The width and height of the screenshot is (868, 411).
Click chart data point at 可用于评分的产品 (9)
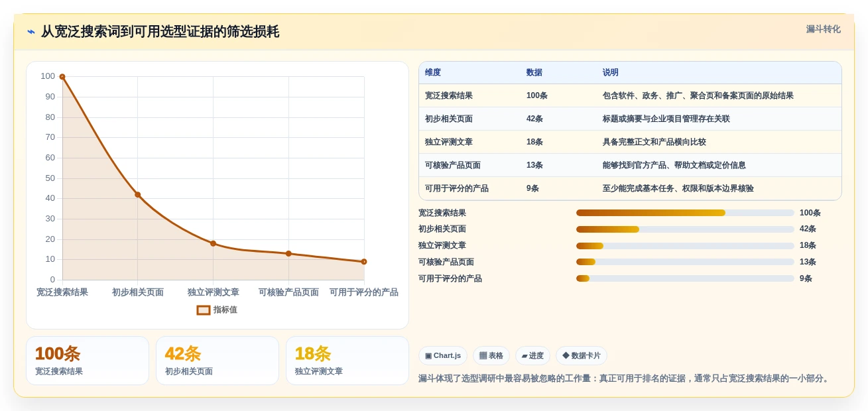pyautogui.click(x=364, y=262)
